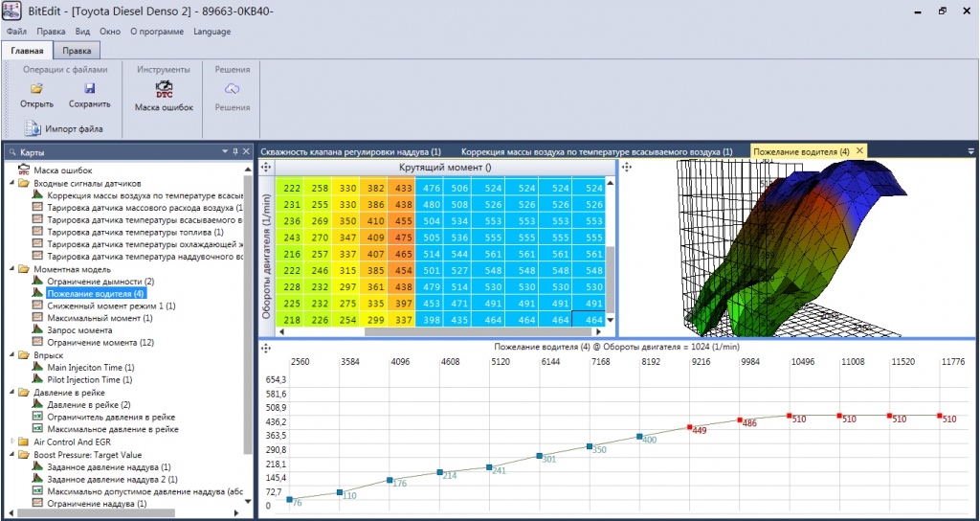Open the Language menu

tap(212, 32)
